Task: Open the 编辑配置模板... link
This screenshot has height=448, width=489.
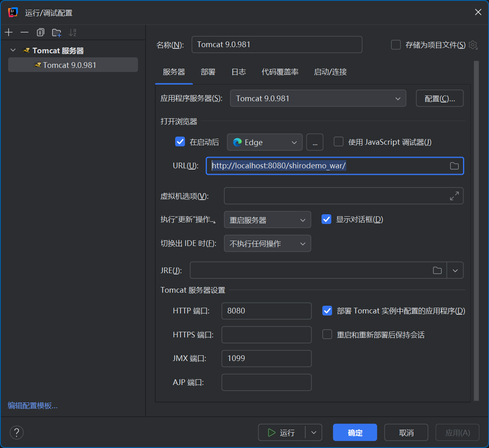Action: pyautogui.click(x=33, y=405)
